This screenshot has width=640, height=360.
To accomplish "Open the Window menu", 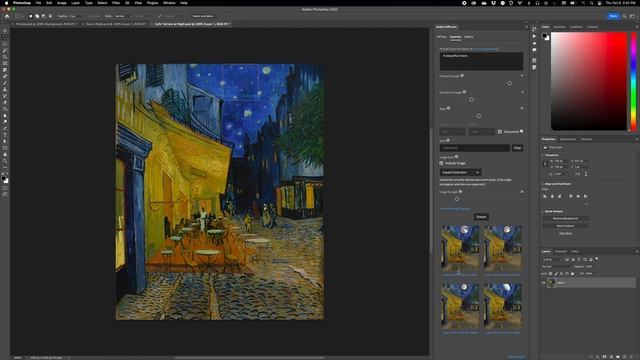I will [x=169, y=3].
